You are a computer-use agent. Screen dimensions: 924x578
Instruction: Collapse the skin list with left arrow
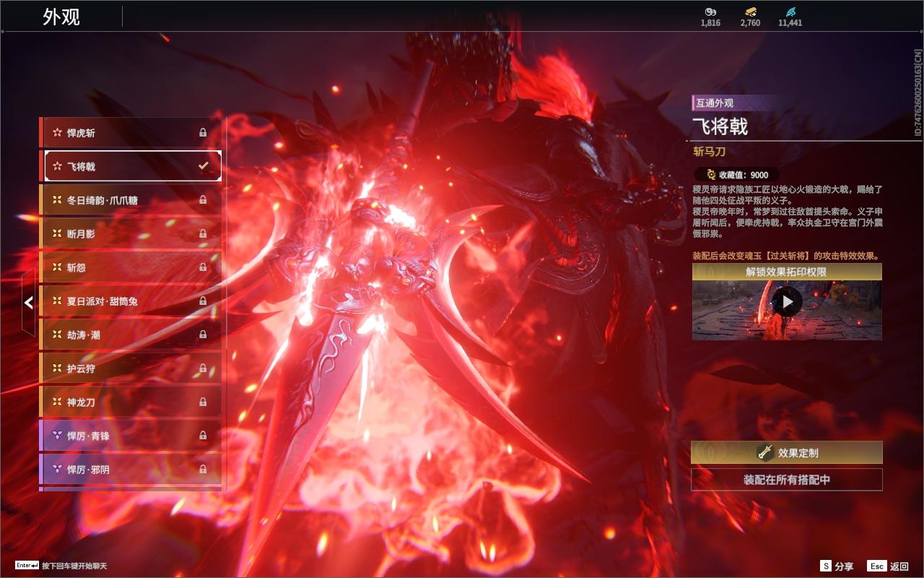28,303
